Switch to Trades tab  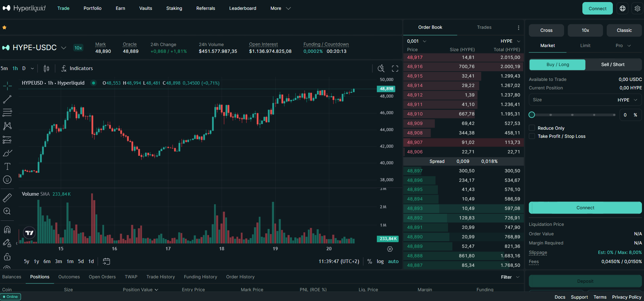(x=484, y=27)
